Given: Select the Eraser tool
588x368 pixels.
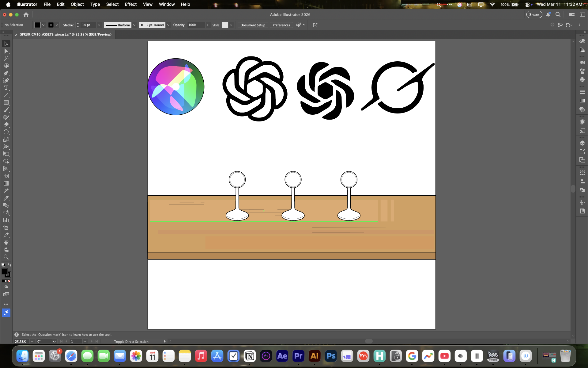Looking at the screenshot, I should click(x=6, y=125).
